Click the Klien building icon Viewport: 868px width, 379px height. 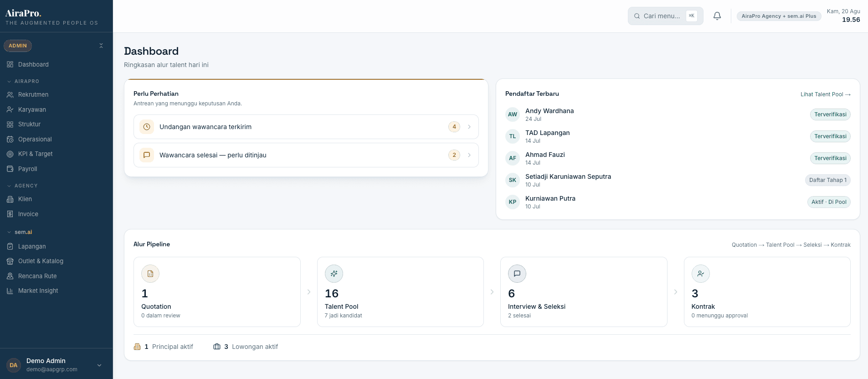10,199
